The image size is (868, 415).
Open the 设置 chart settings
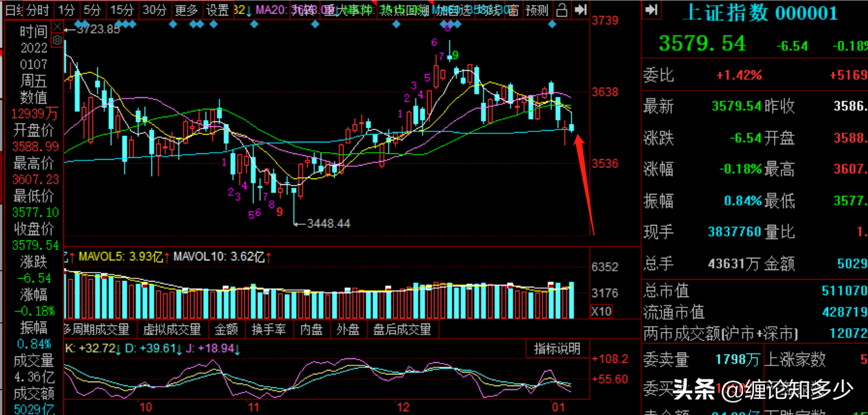218,10
